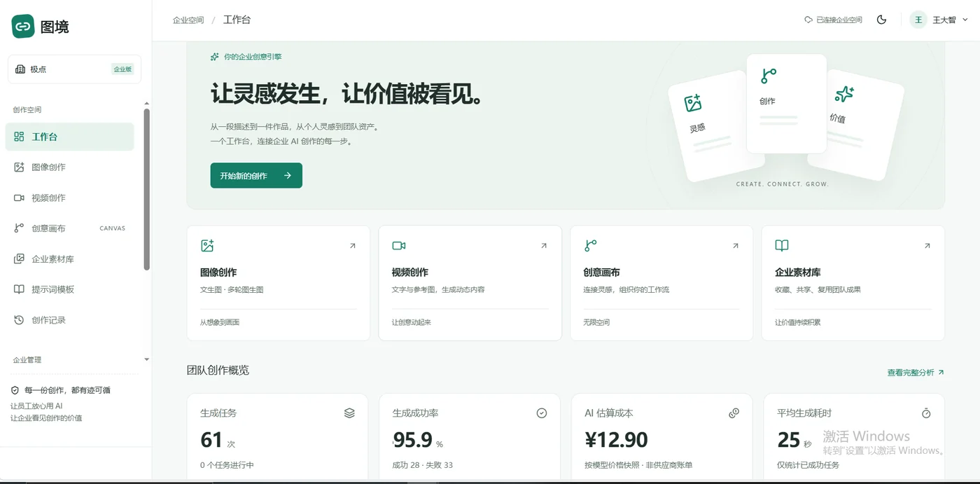Open 创意画布 in the sidebar
Viewport: 980px width, 484px height.
[x=69, y=228]
